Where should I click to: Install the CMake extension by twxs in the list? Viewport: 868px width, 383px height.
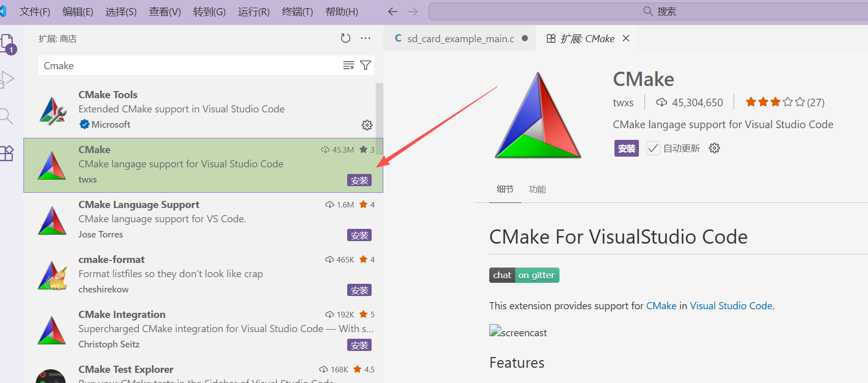pyautogui.click(x=359, y=180)
